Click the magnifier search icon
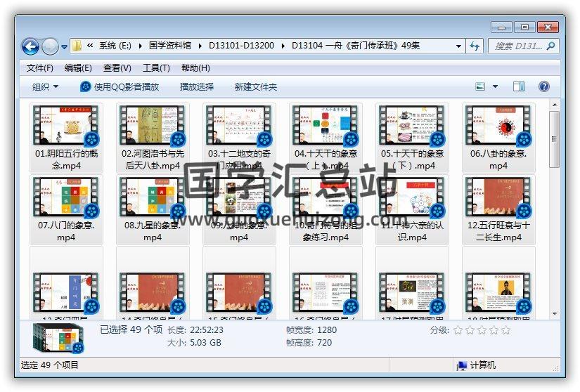This screenshot has height=392, width=580. tap(550, 46)
